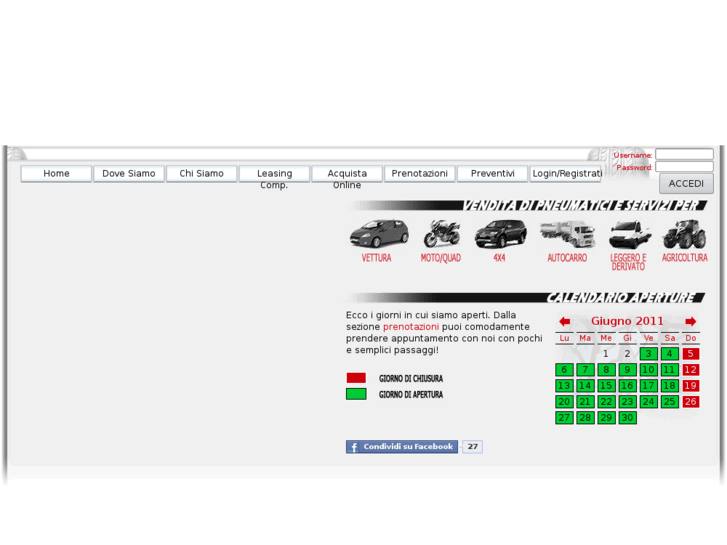
Task: Click closed day 26 in the calendar
Action: pyautogui.click(x=690, y=402)
